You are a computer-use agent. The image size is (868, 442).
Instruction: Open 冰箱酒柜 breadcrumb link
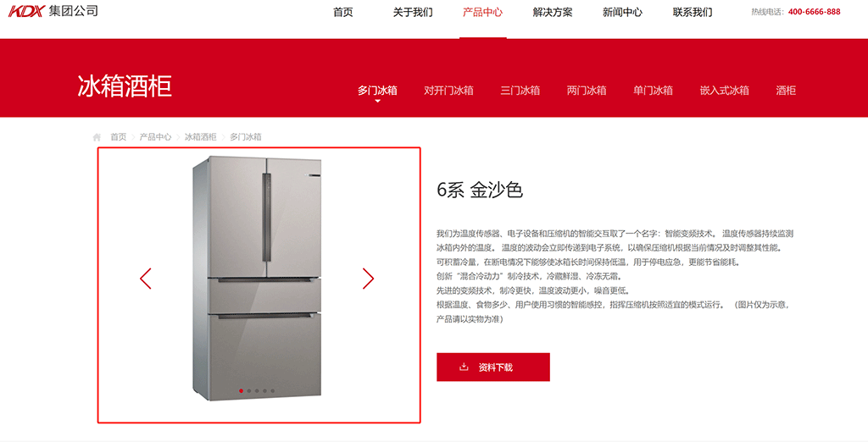pyautogui.click(x=200, y=136)
